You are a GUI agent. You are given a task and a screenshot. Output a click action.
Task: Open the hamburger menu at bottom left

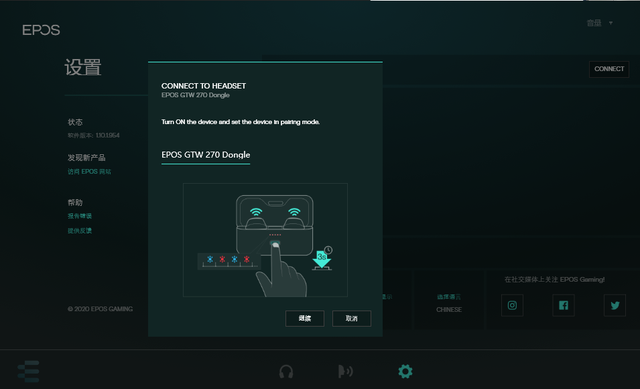tap(29, 371)
